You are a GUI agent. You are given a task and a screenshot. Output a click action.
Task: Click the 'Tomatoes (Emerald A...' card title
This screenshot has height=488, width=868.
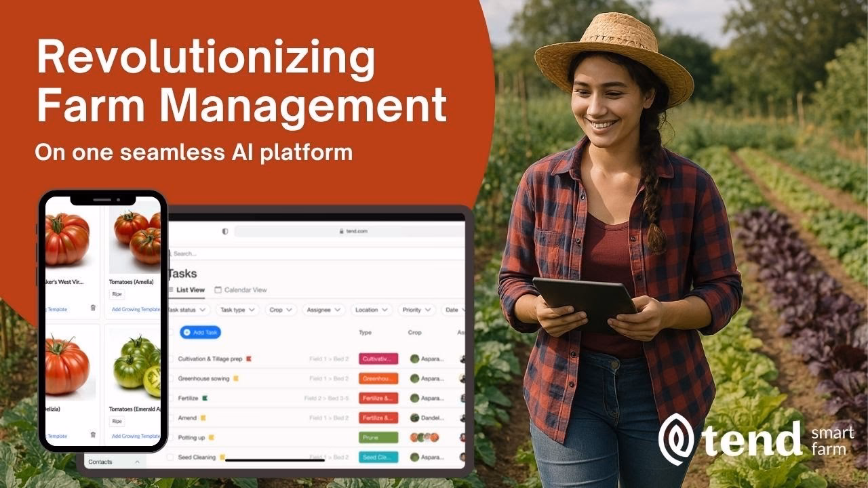click(135, 409)
